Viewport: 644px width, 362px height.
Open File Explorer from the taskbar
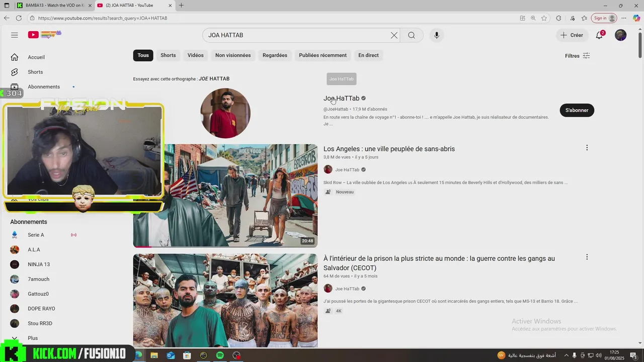(154, 355)
